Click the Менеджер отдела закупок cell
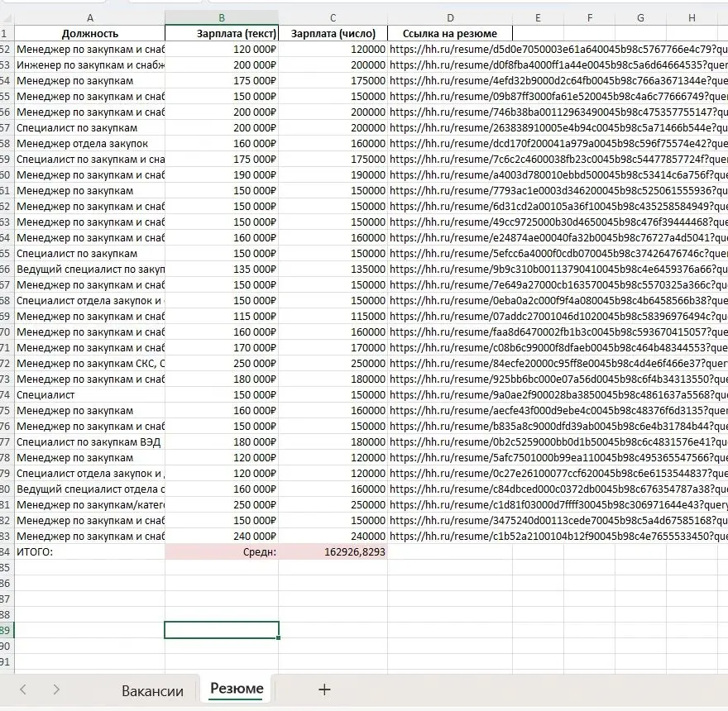 [x=89, y=143]
